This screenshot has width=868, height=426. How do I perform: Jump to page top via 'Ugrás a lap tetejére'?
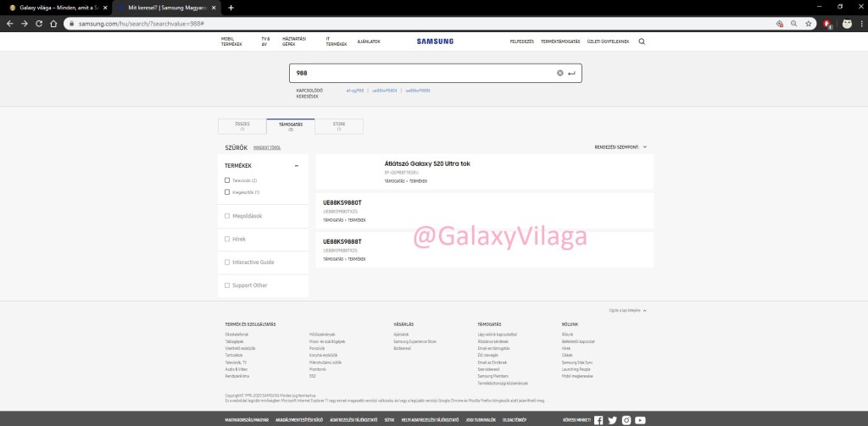click(x=626, y=311)
